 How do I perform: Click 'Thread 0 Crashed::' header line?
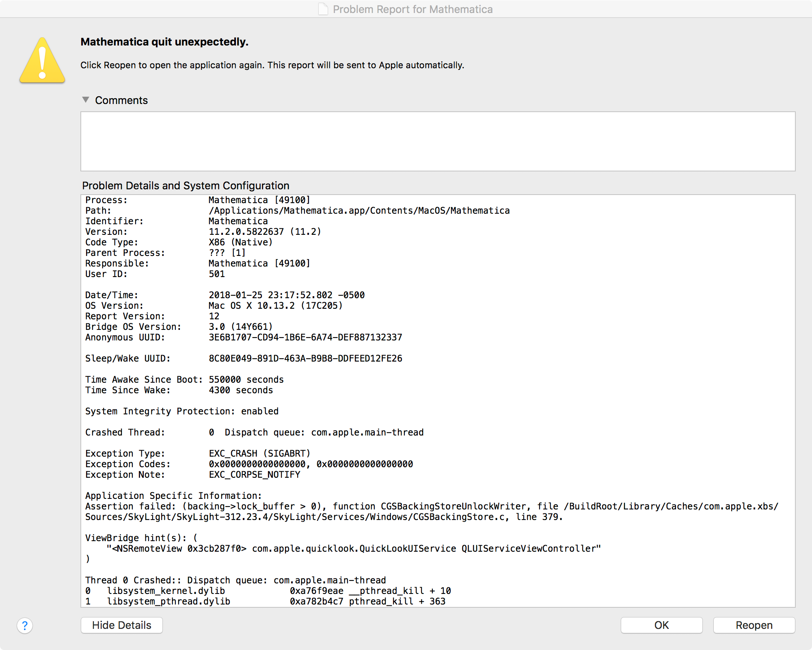pyautogui.click(x=235, y=580)
